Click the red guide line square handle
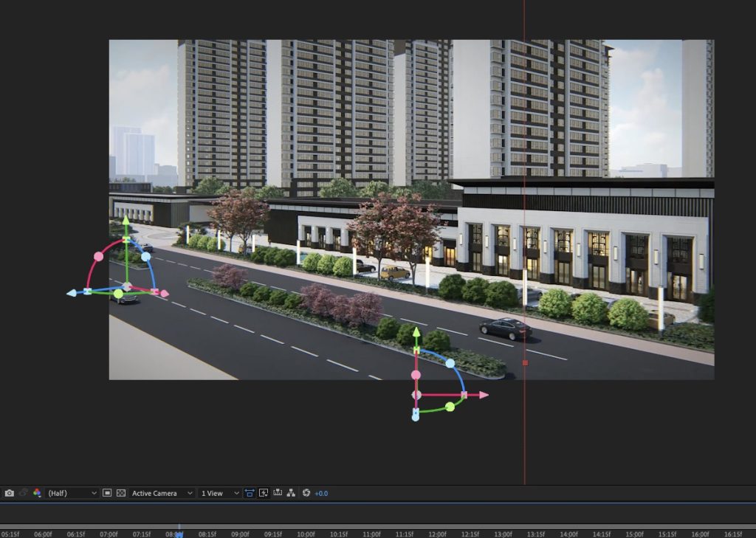Viewport: 756px width, 538px height. tap(525, 362)
